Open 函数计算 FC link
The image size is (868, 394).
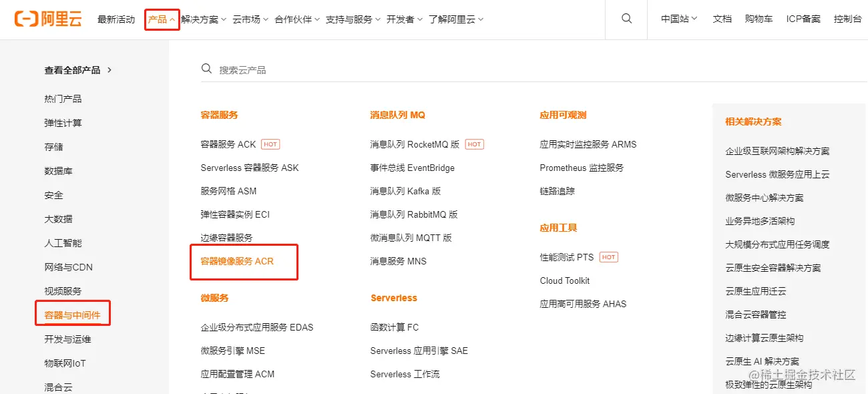coord(395,327)
